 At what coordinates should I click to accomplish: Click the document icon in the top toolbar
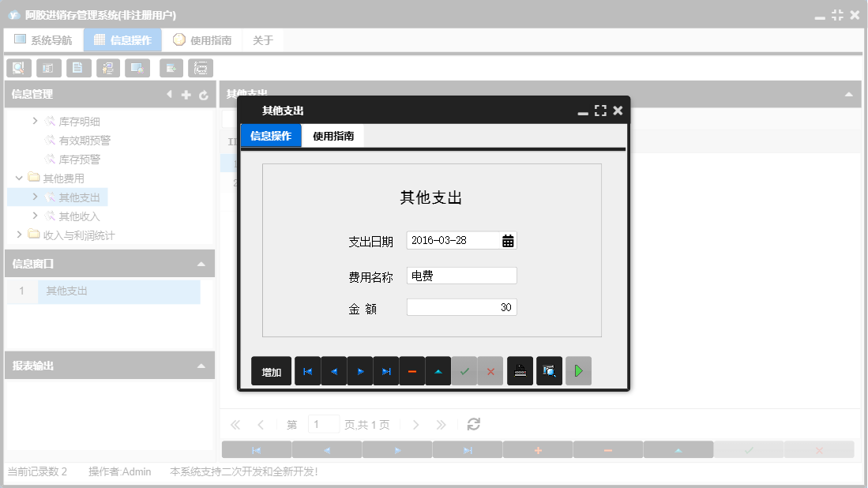click(x=78, y=68)
